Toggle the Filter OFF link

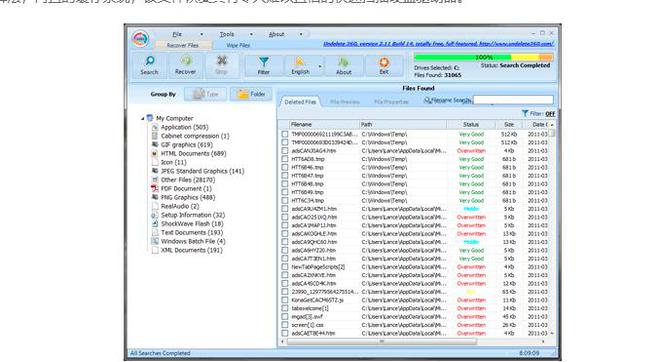click(550, 114)
